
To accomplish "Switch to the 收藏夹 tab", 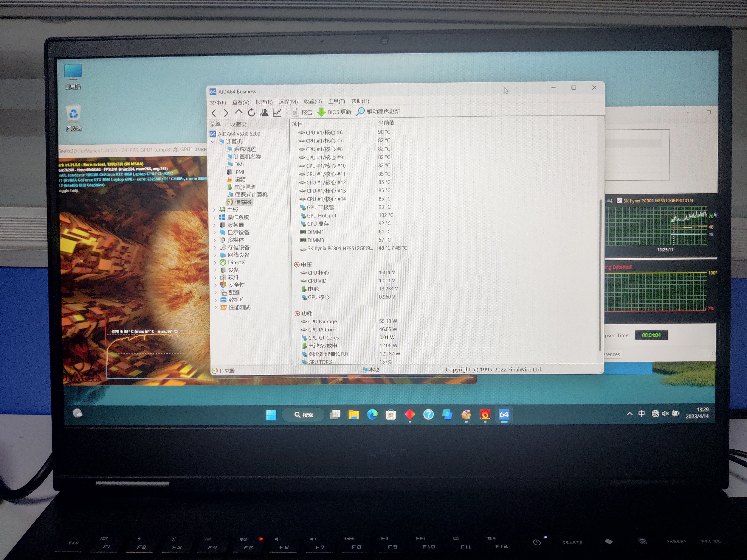I will coord(238,124).
